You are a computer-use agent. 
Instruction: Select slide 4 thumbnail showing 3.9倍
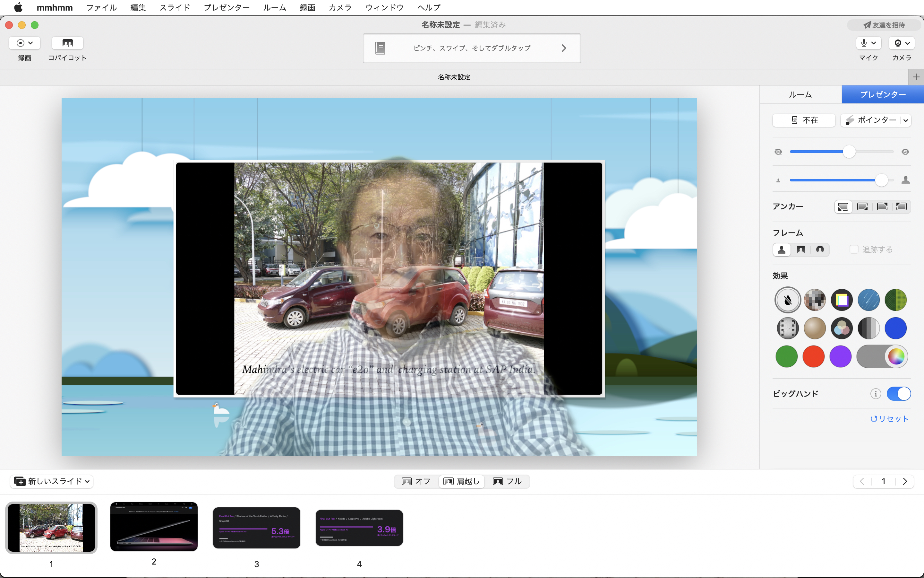pyautogui.click(x=359, y=528)
